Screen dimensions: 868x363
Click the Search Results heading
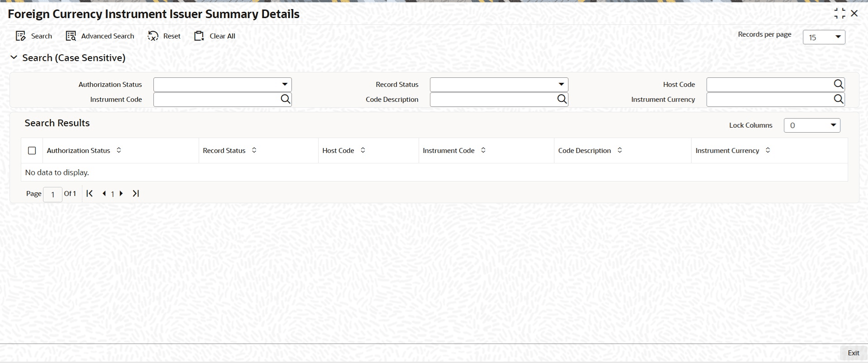click(x=57, y=123)
